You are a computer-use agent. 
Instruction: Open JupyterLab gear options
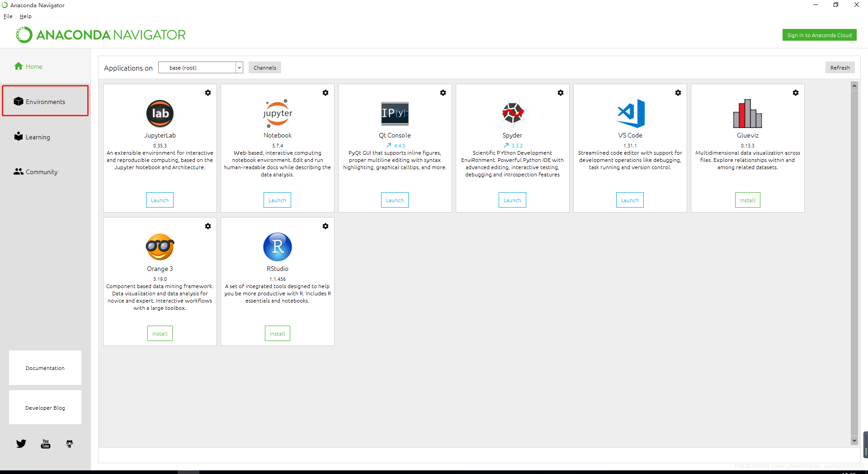[208, 93]
